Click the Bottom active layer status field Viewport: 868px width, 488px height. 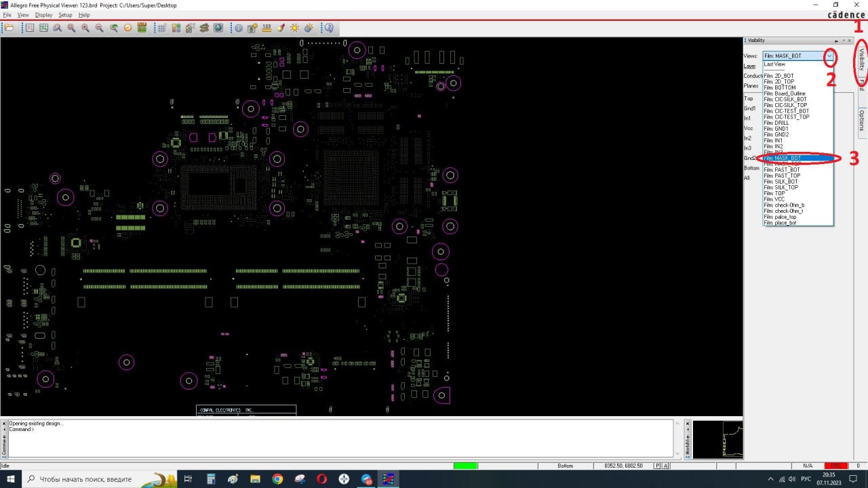(x=566, y=466)
